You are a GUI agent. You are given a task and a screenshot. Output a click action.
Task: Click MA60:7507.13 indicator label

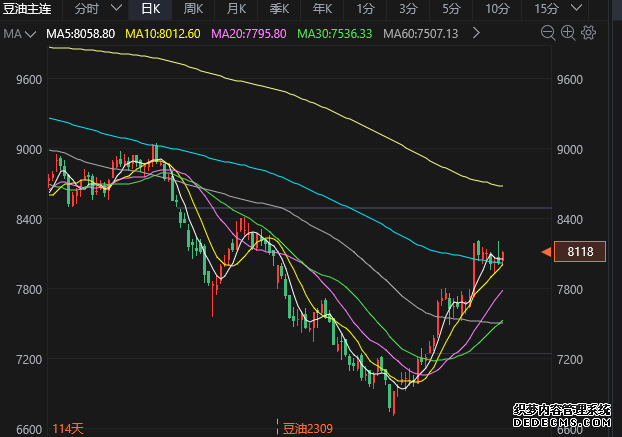click(x=421, y=34)
